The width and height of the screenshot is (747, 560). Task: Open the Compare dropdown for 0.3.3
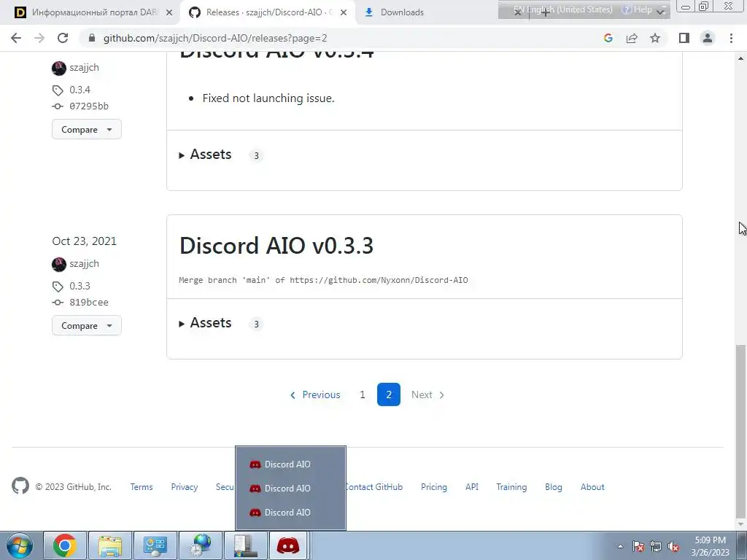[87, 326]
